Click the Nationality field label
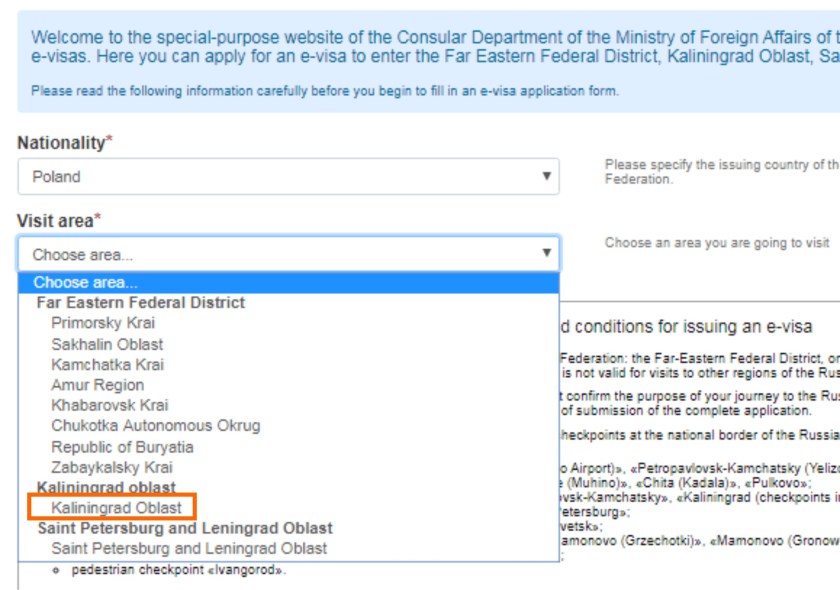840x590 pixels. pos(61,143)
